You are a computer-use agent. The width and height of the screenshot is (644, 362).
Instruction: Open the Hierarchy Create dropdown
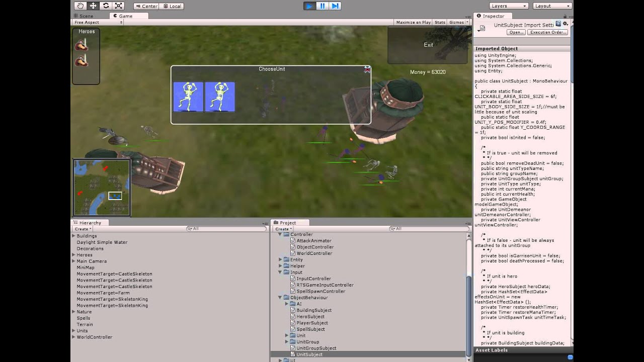coord(83,229)
